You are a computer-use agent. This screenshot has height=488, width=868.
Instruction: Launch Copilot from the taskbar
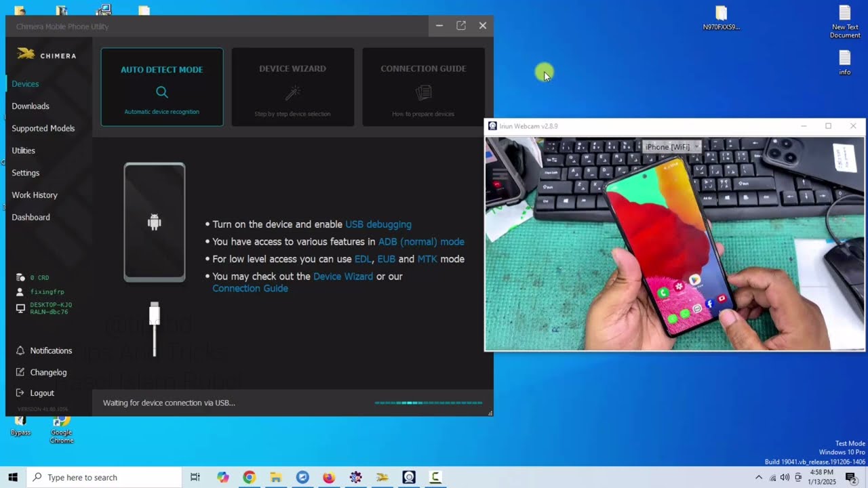coord(223,477)
